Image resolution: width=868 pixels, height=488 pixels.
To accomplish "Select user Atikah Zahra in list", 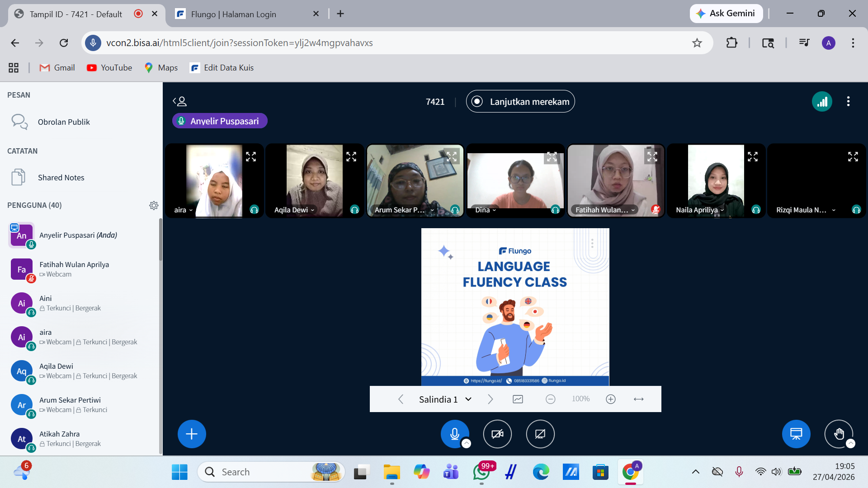I will 81,439.
